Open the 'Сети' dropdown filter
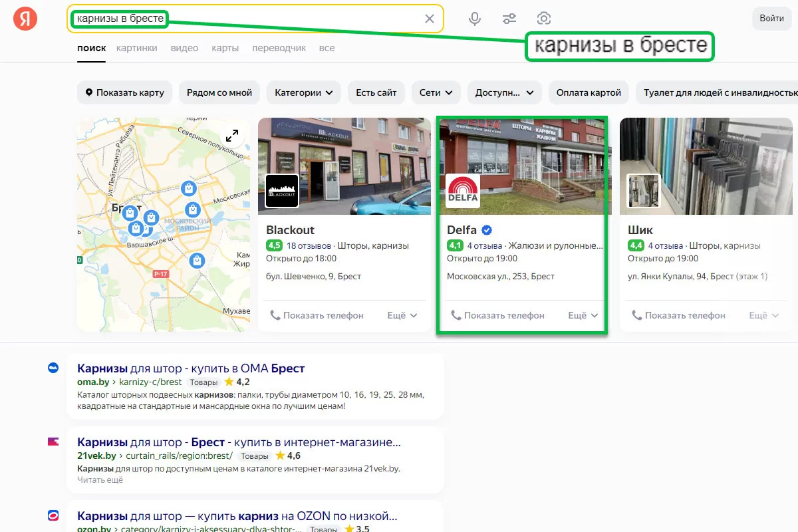Image resolution: width=798 pixels, height=532 pixels. pos(436,93)
